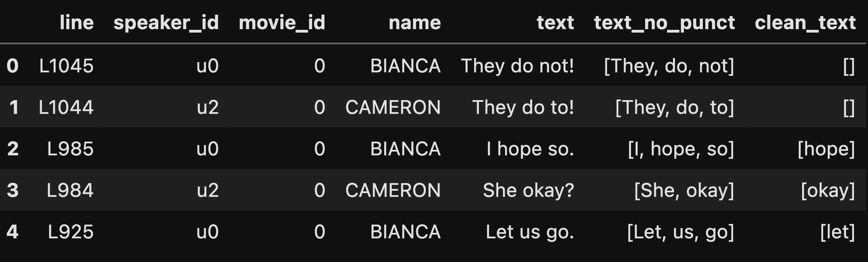Click the 'name' column header
Viewport: 868px width, 262px height.
coord(414,23)
